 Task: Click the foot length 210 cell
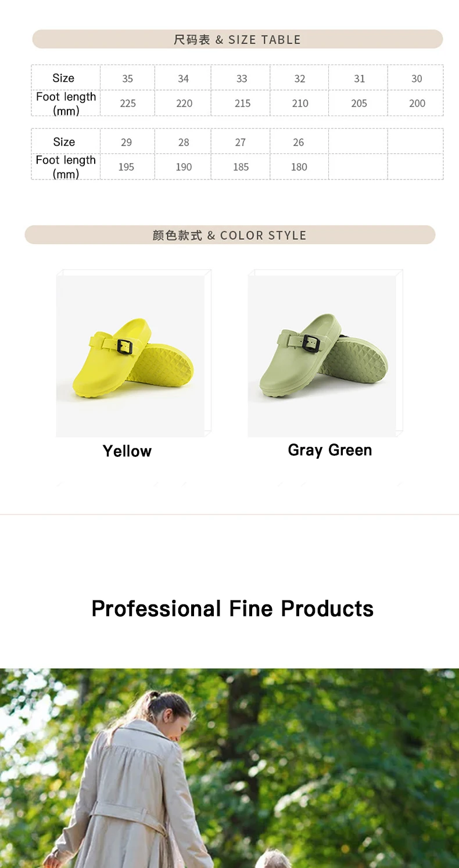click(300, 103)
